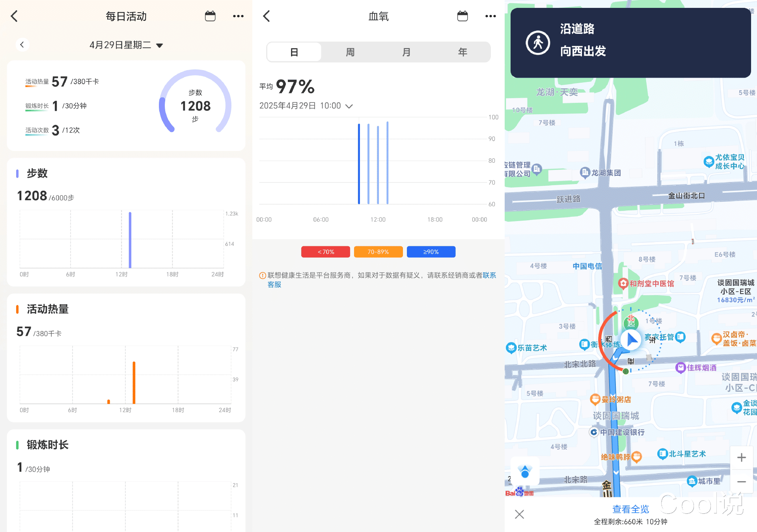Open the 步数 steps card
The height and width of the screenshot is (532, 757).
click(x=126, y=222)
